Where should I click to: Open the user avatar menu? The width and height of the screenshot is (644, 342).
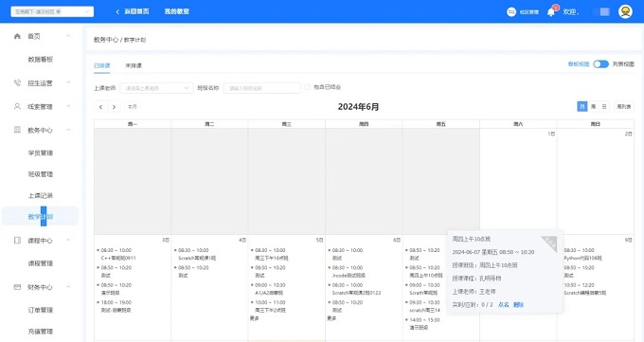625,11
